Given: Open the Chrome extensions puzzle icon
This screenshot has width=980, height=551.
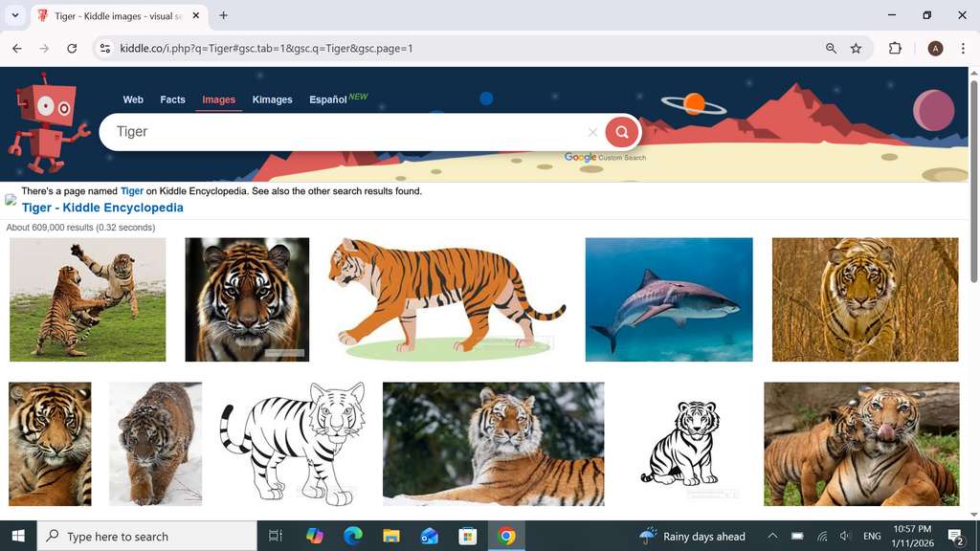Looking at the screenshot, I should (895, 48).
